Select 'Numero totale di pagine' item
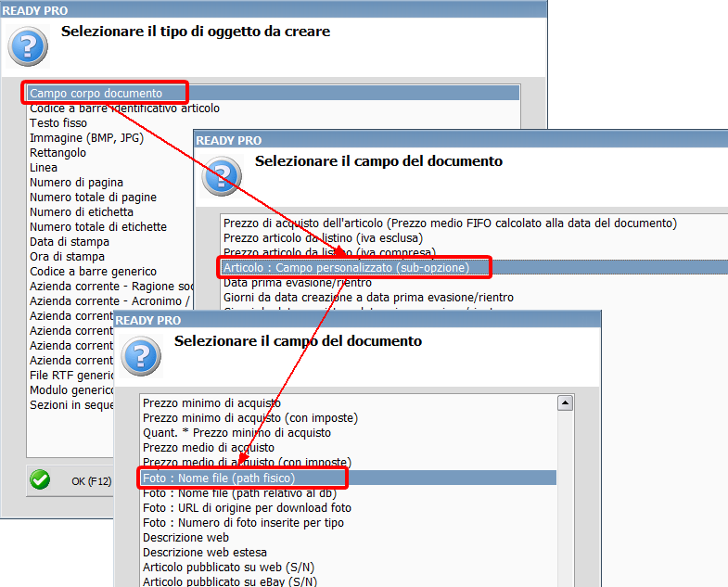The height and width of the screenshot is (587, 728). (94, 198)
